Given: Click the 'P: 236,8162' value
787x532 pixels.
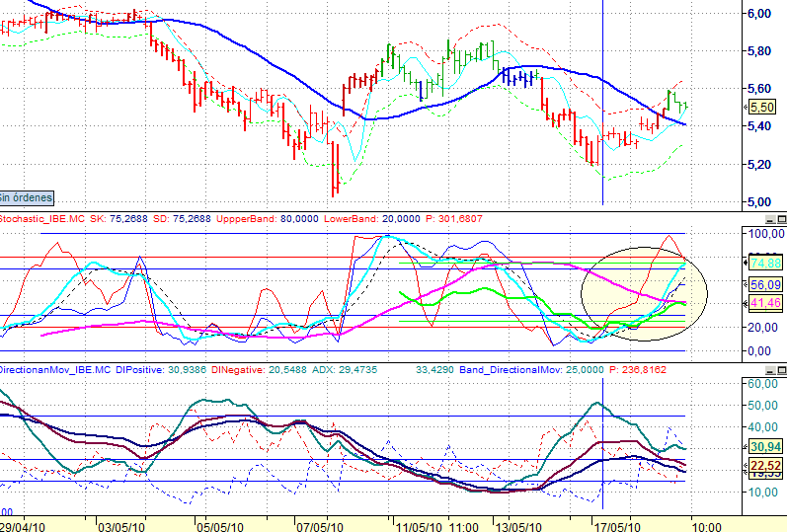Looking at the screenshot, I should pyautogui.click(x=638, y=370).
